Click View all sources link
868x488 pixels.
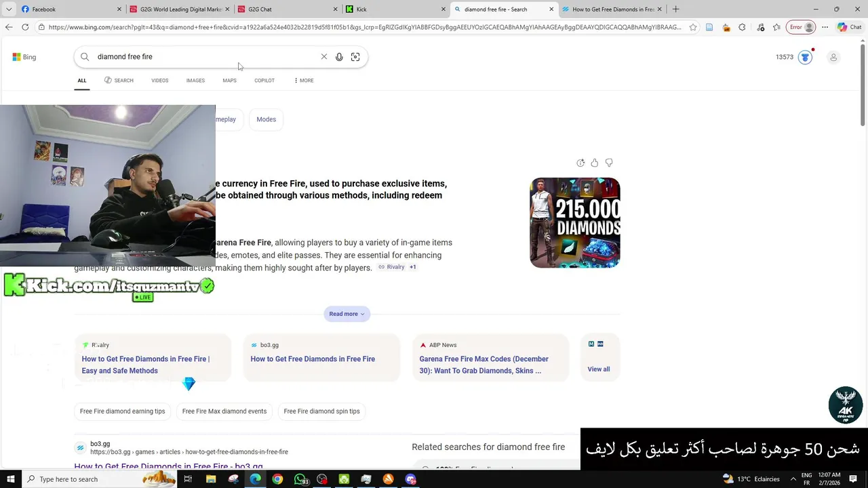click(x=599, y=369)
